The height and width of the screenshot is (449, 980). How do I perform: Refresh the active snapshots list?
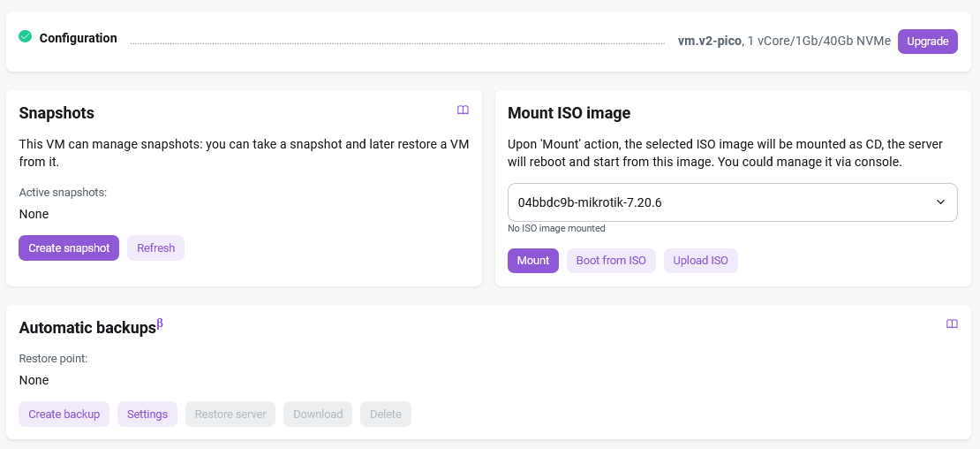point(155,248)
